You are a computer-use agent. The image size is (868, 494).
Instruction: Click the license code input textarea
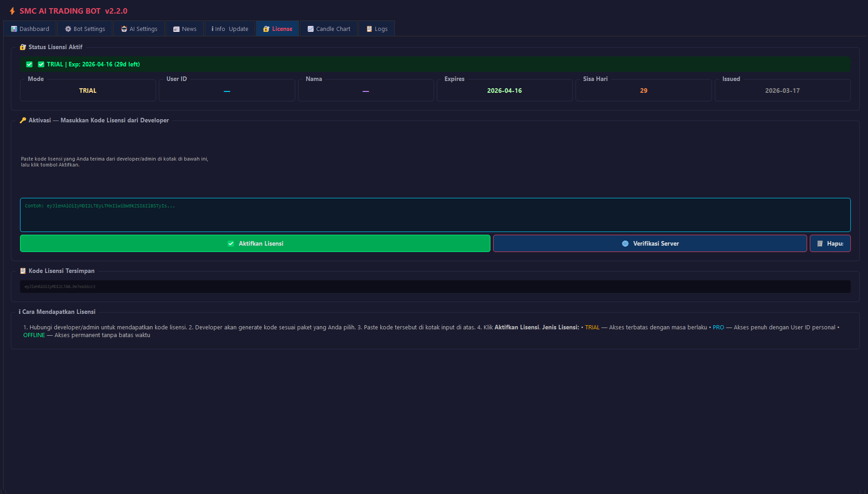point(435,215)
